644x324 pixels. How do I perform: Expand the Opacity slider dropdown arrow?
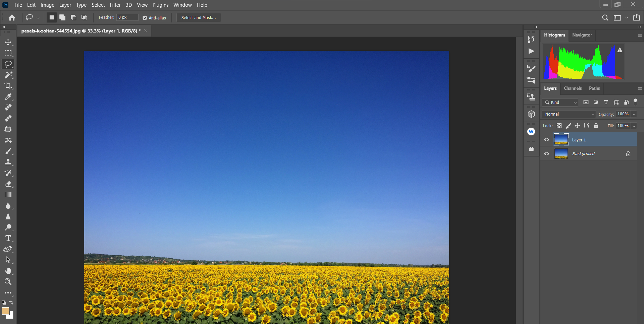(634, 114)
